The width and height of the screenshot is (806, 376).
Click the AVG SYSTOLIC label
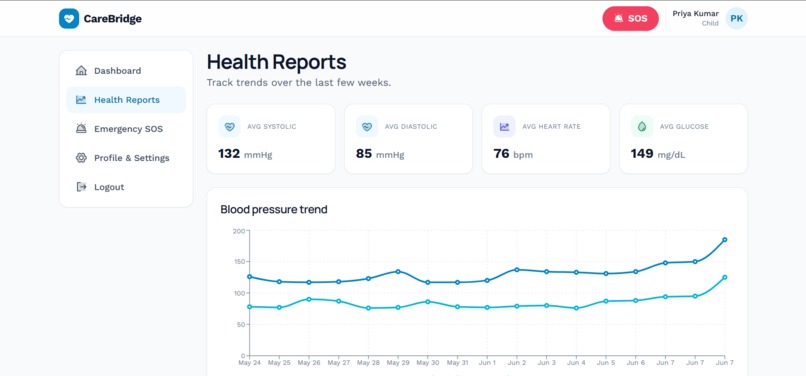coord(272,127)
